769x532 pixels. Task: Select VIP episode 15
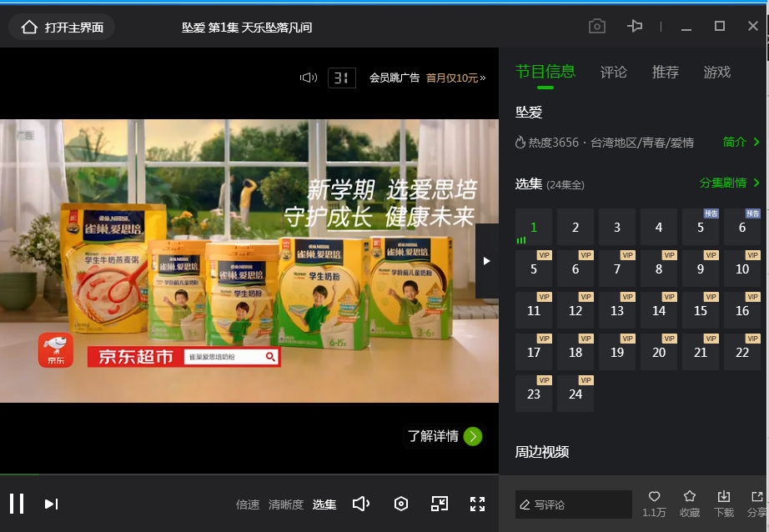click(701, 310)
